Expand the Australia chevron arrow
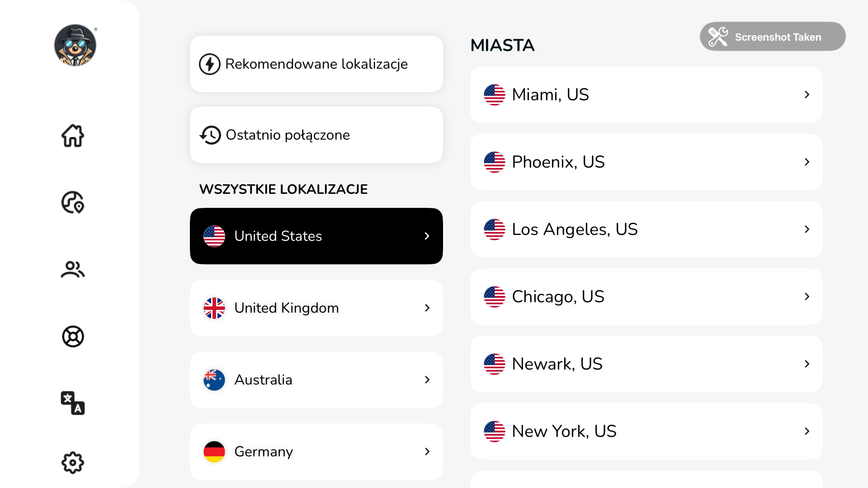The image size is (868, 488). coord(427,380)
